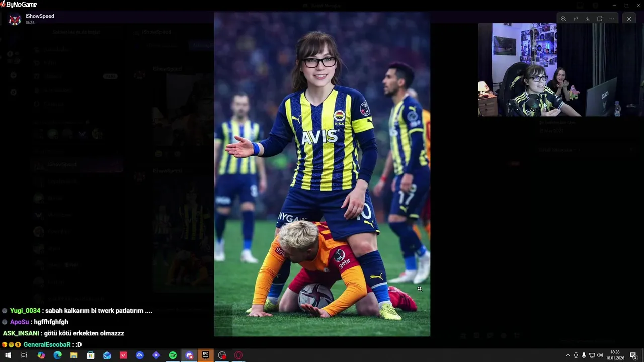
Task: Click the enlarged football image preview
Action: tap(322, 174)
